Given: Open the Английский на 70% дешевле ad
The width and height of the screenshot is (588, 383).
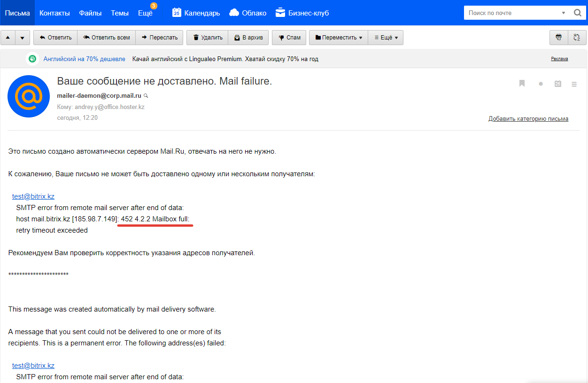Looking at the screenshot, I should coord(84,59).
